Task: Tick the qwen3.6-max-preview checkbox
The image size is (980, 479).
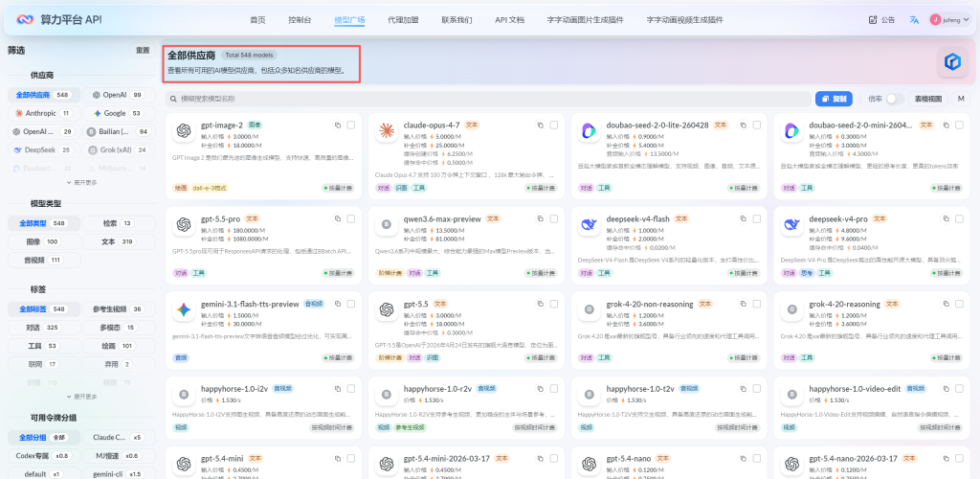Action: coord(554,218)
